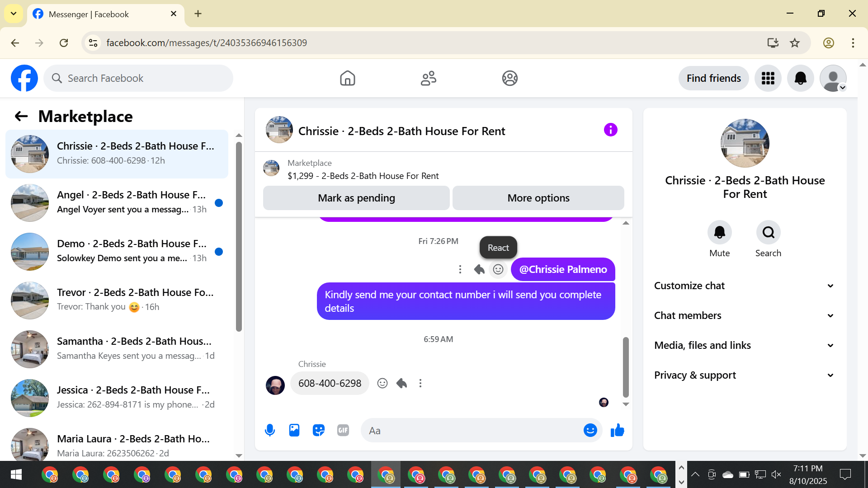
Task: Click conversation information icon
Action: click(610, 130)
